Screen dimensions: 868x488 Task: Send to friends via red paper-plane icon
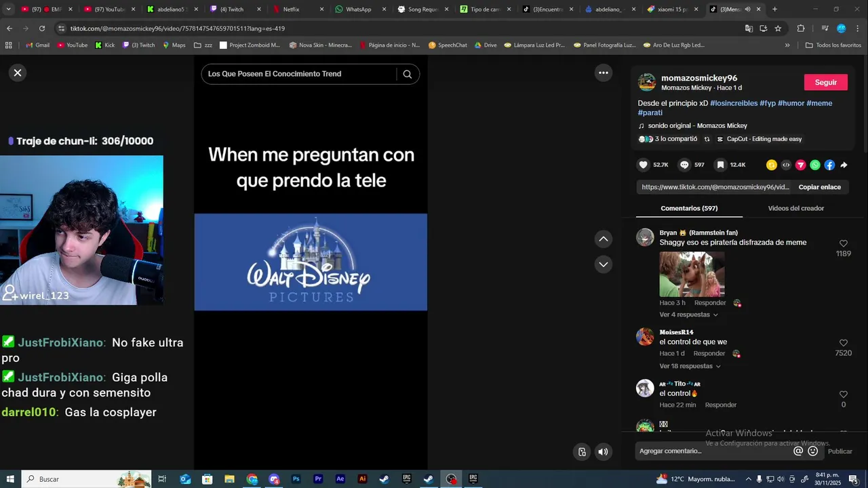coord(801,165)
